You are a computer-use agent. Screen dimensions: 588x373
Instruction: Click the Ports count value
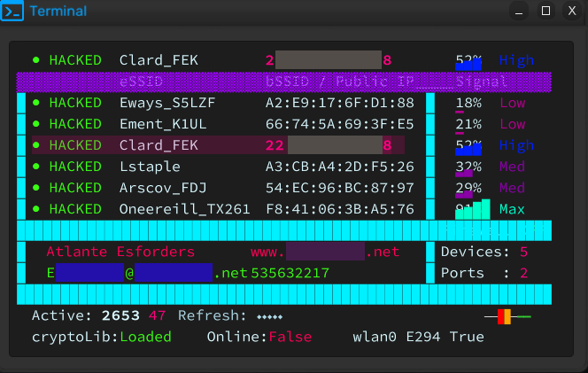(x=524, y=273)
